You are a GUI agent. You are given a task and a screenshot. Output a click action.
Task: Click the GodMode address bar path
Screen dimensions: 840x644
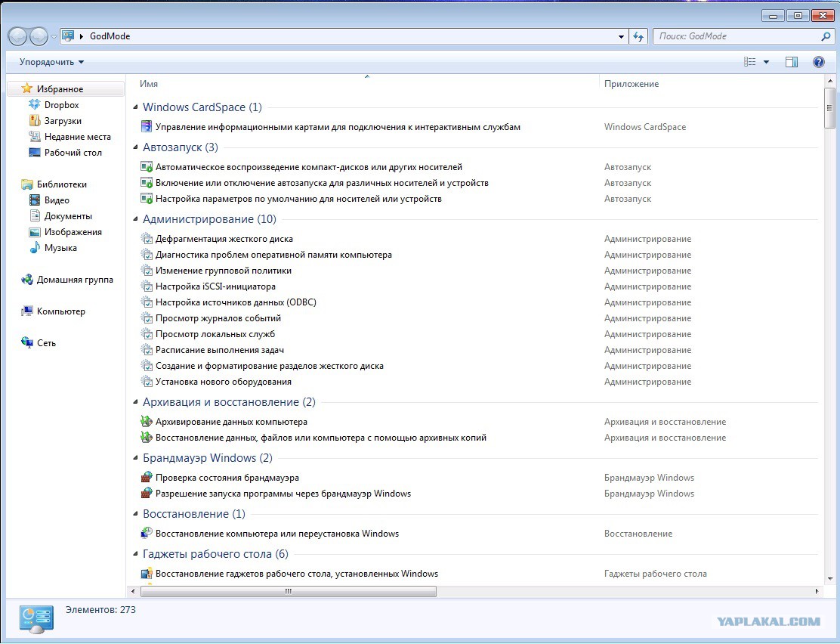[110, 36]
